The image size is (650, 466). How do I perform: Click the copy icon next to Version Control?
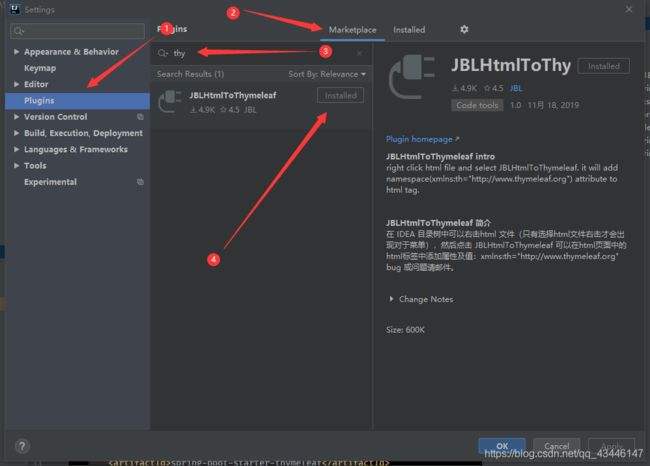140,117
